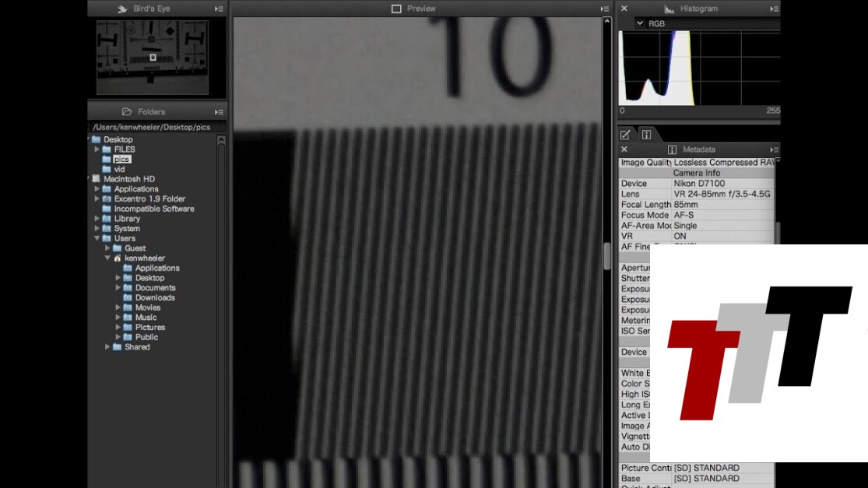Expand the FILES folder
Image resolution: width=868 pixels, height=488 pixels.
[97, 149]
